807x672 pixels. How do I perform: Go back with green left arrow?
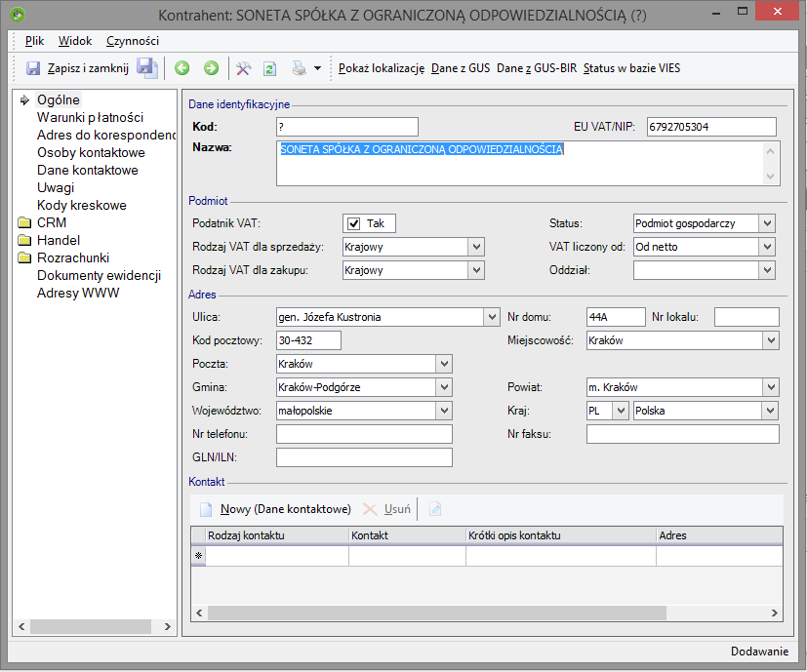(x=182, y=68)
